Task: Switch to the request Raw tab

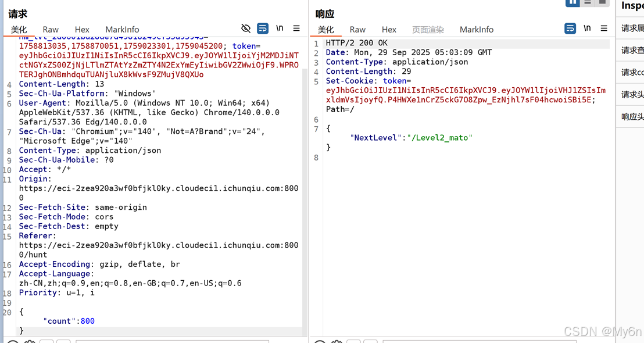Action: [x=51, y=30]
